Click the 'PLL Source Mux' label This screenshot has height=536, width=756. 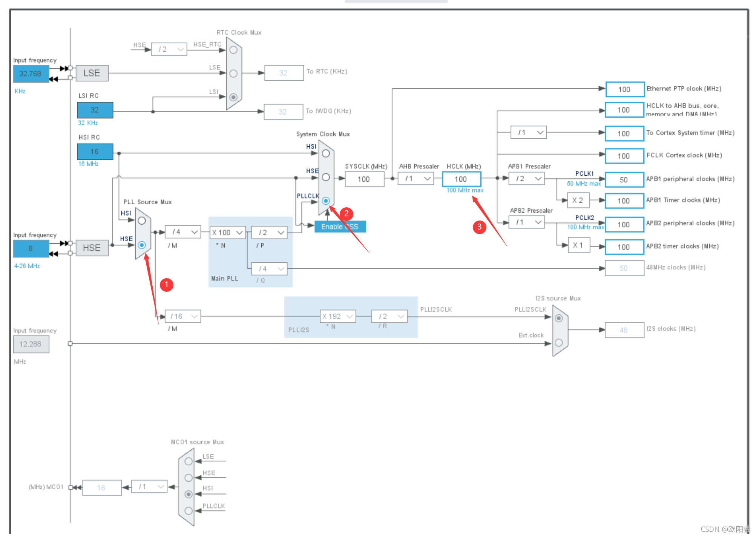[147, 202]
